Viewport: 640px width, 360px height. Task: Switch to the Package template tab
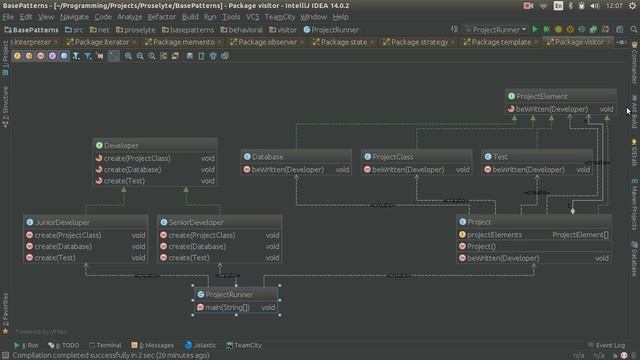[x=501, y=42]
